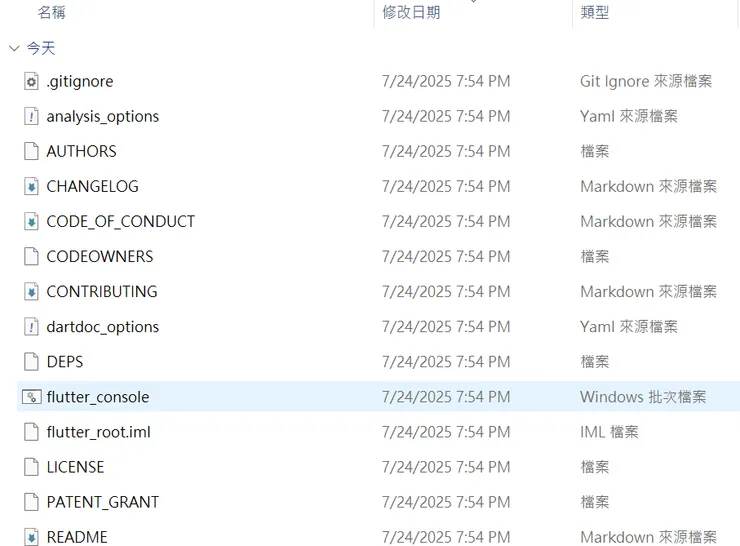
Task: Click the analysis_options Yaml file icon
Action: (31, 116)
